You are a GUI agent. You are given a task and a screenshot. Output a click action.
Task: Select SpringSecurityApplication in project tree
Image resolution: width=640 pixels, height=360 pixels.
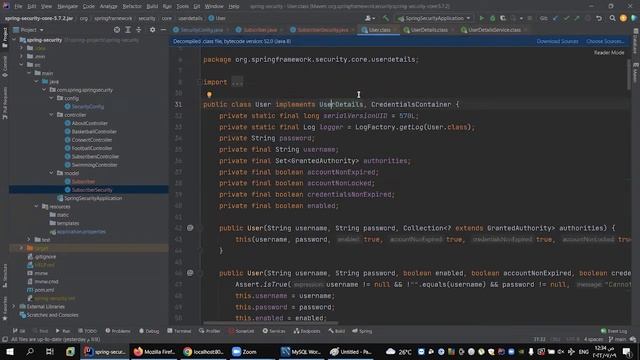tap(93, 198)
